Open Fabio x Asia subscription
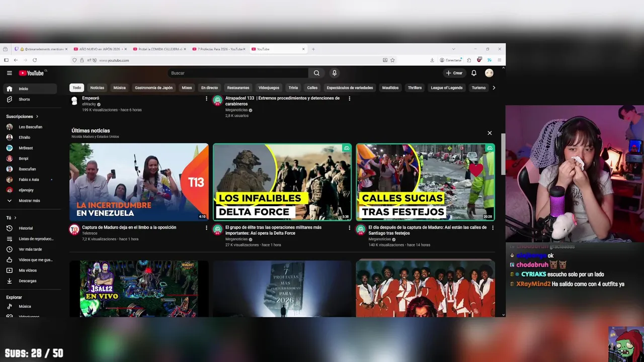This screenshot has width=644, height=362. click(x=30, y=179)
